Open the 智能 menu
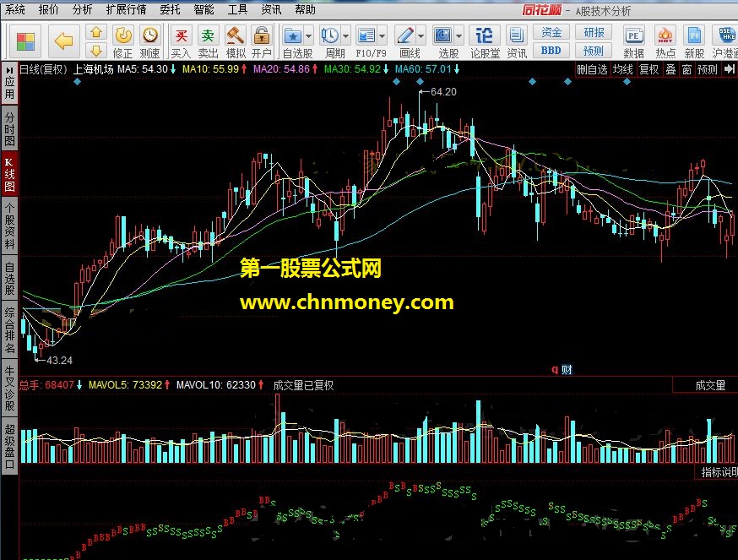The height and width of the screenshot is (560, 738). pyautogui.click(x=203, y=9)
